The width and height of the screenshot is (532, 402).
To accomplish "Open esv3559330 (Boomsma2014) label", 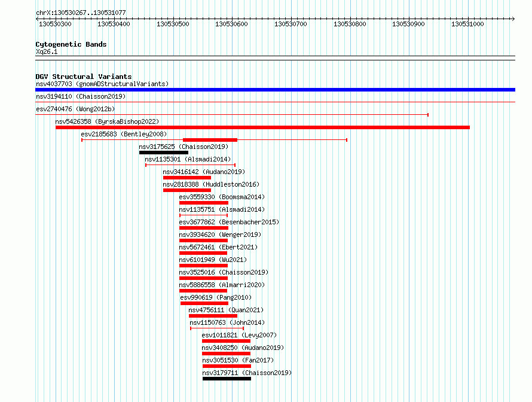I will pyautogui.click(x=222, y=197).
